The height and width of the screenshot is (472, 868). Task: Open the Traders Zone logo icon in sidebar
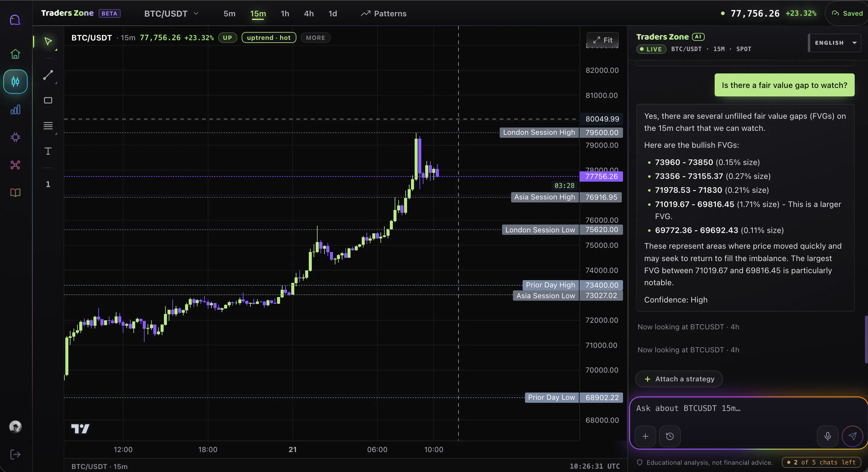[15, 20]
